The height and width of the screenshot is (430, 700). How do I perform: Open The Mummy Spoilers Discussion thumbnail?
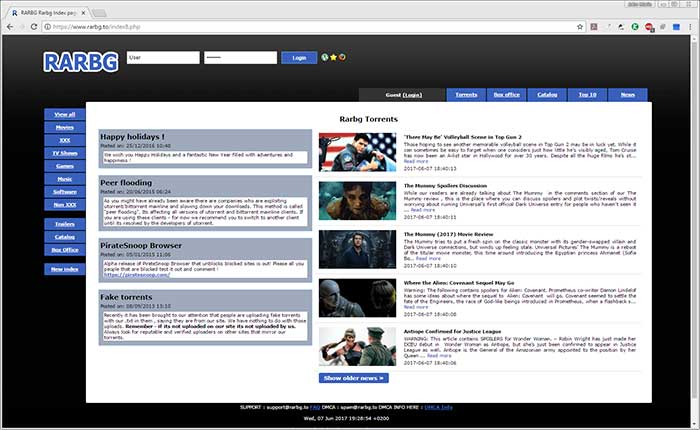(x=357, y=200)
